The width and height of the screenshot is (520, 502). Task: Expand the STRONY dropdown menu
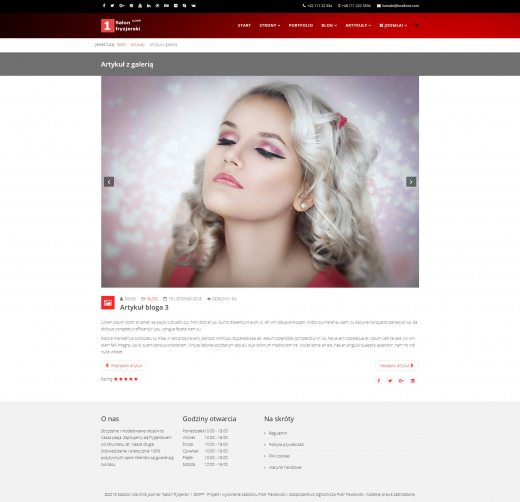click(x=270, y=25)
